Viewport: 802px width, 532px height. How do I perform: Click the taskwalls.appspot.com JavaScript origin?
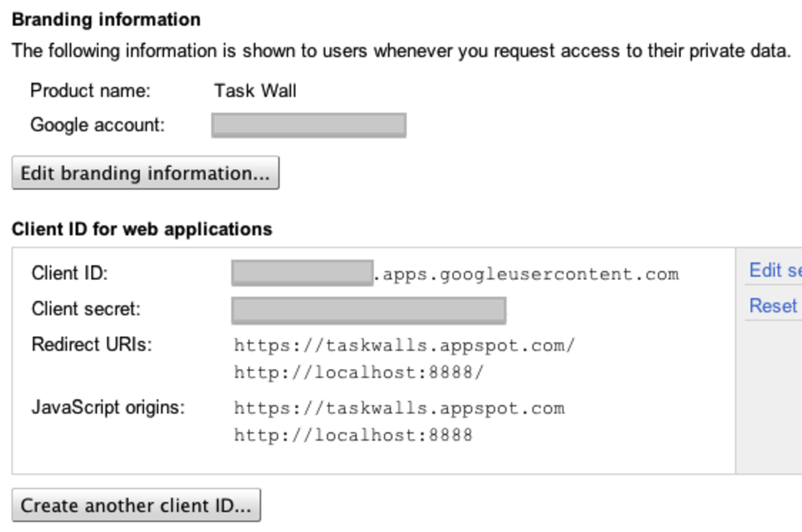coord(399,408)
